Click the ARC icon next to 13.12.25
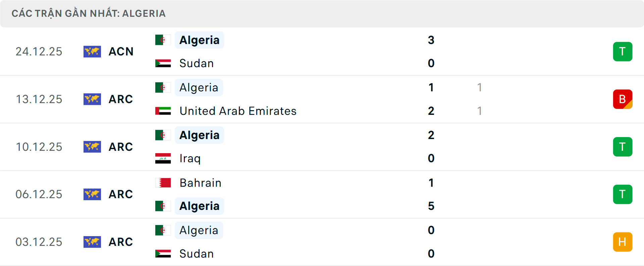Screen dimensions: 644x266 pos(92,99)
